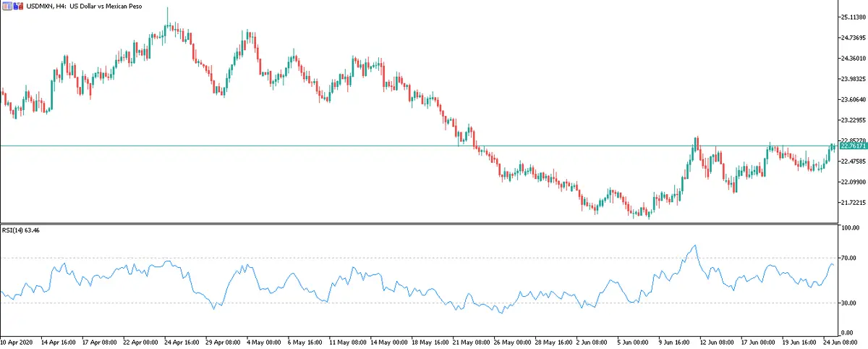Click the highlighted 22.76171 current price tag
The image size is (868, 349).
(x=849, y=146)
